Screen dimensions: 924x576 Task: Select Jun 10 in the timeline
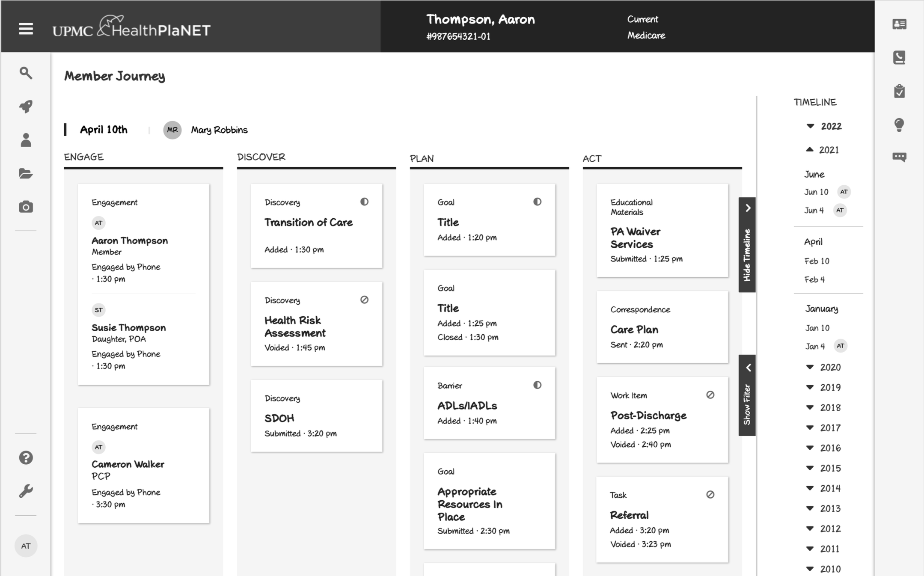pyautogui.click(x=816, y=192)
